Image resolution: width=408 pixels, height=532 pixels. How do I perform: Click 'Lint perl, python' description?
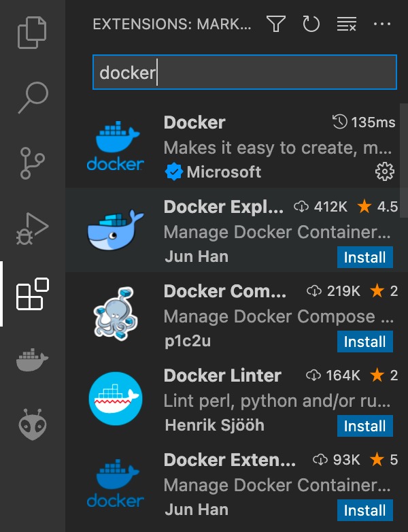[x=277, y=401]
